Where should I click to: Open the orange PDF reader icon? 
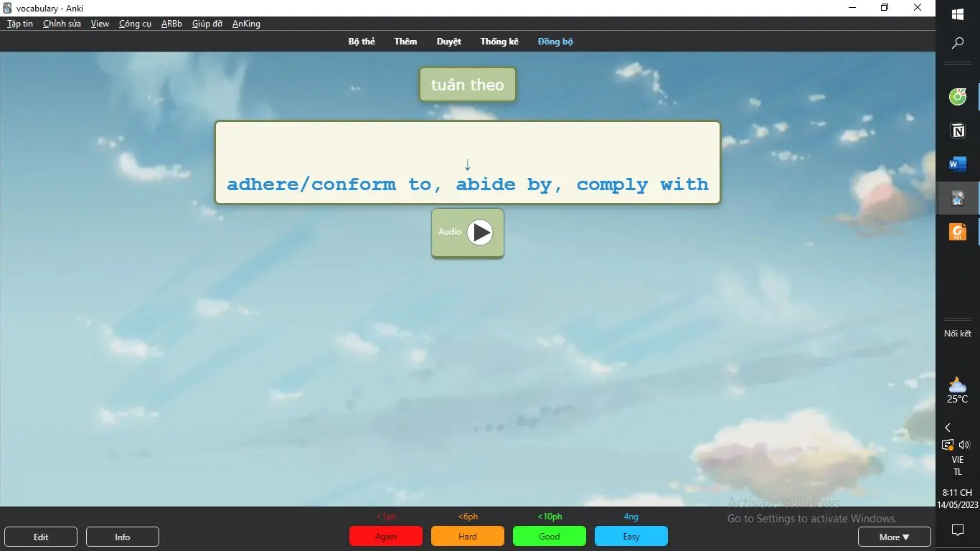957,232
